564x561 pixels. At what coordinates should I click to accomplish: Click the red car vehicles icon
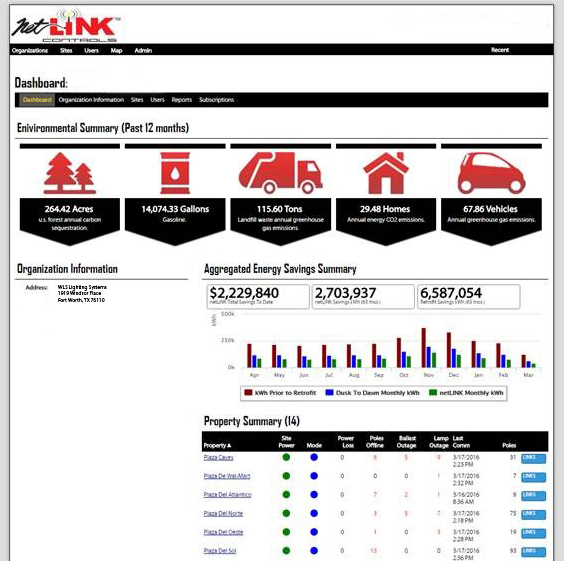click(491, 173)
